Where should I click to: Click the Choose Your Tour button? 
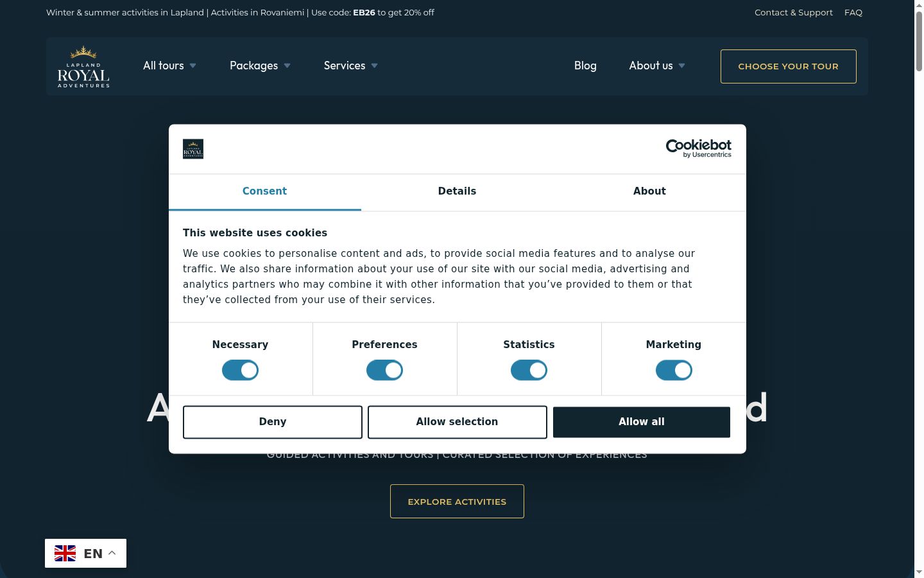coord(788,66)
